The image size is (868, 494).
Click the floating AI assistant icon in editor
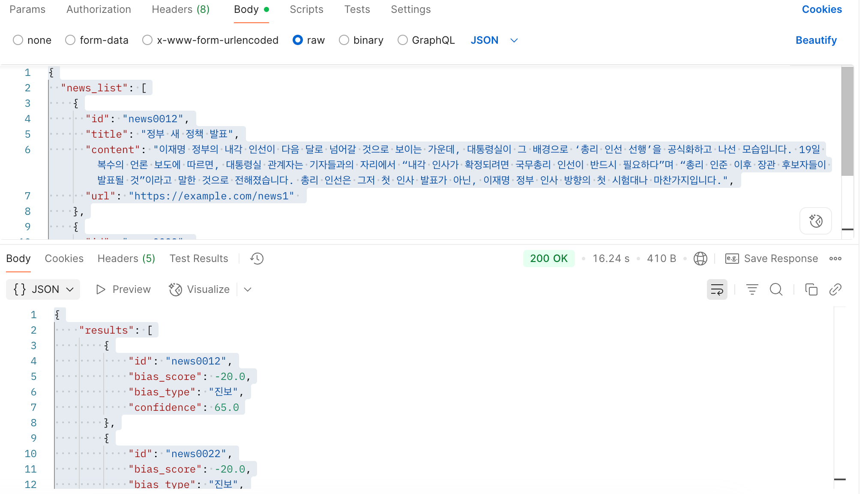pyautogui.click(x=815, y=221)
